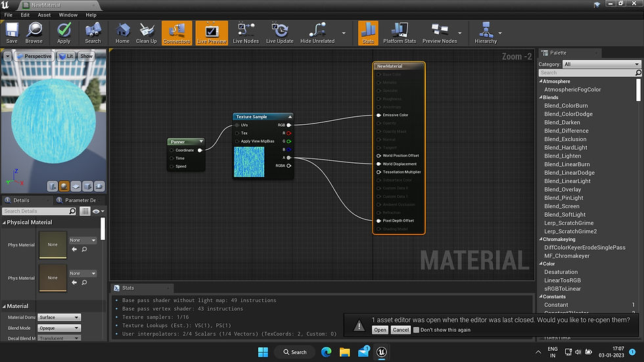Browse to second Phys Material magnifier icon
The image size is (644, 362).
point(84,283)
